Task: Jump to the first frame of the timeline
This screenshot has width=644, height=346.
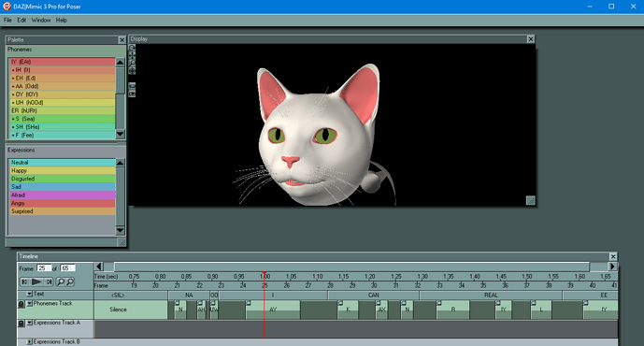Action: pyautogui.click(x=24, y=281)
